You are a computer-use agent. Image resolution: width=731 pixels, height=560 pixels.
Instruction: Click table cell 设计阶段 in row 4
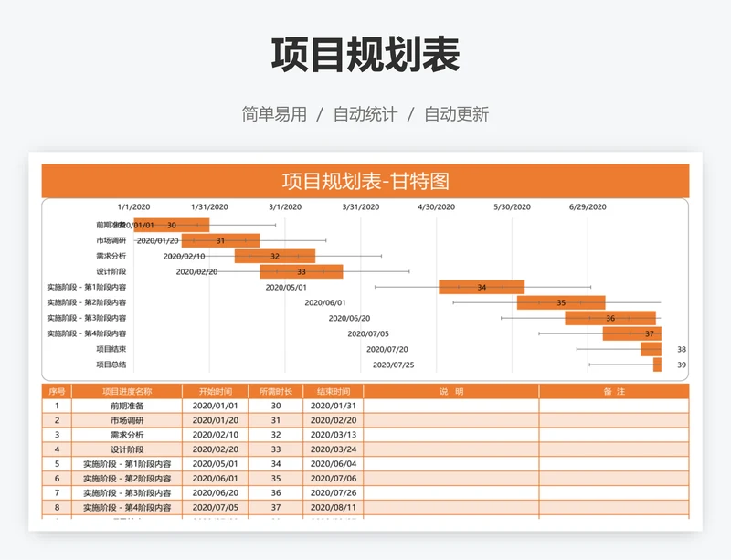(127, 449)
